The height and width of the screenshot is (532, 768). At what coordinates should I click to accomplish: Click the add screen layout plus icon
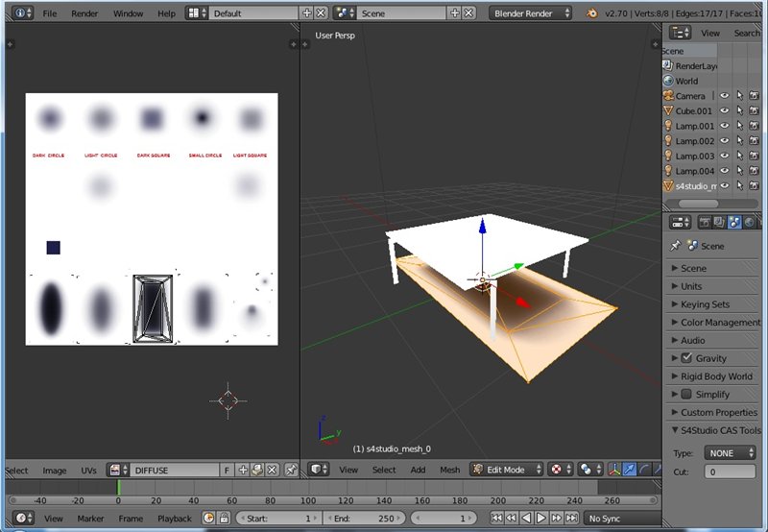[x=306, y=13]
